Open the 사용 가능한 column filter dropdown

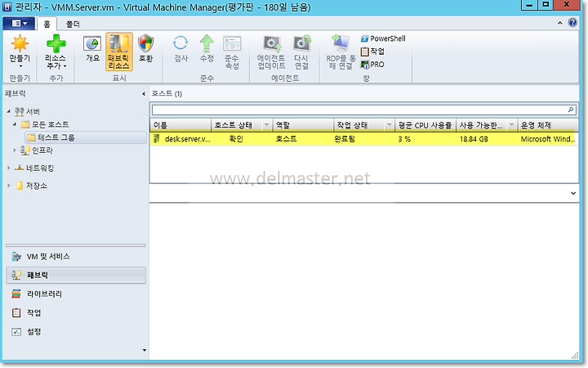pos(512,125)
